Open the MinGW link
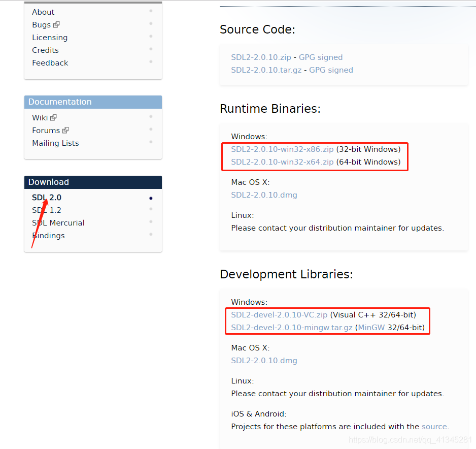The height and width of the screenshot is (449, 476). click(x=371, y=328)
